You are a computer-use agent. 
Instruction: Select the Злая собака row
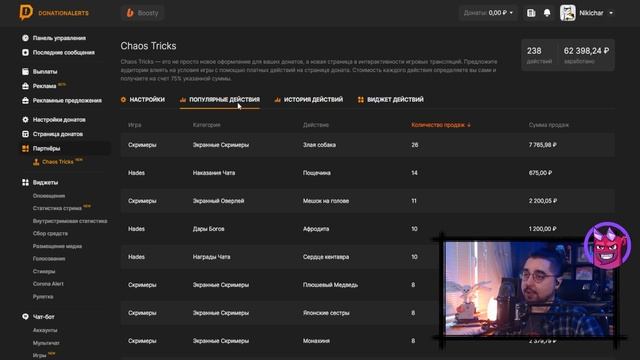coord(367,145)
